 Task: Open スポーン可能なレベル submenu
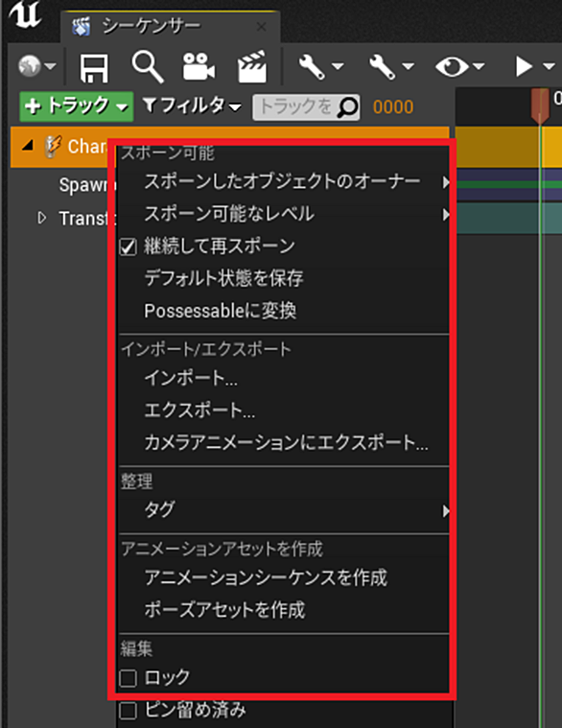[284, 214]
